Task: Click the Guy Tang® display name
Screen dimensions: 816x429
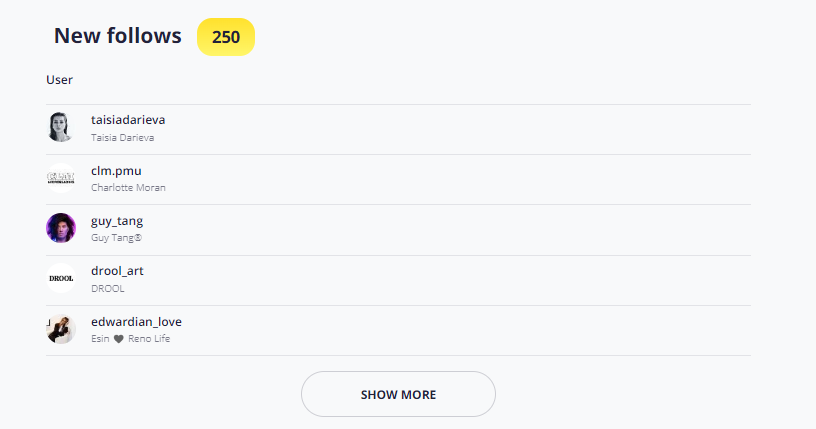Action: click(x=117, y=238)
